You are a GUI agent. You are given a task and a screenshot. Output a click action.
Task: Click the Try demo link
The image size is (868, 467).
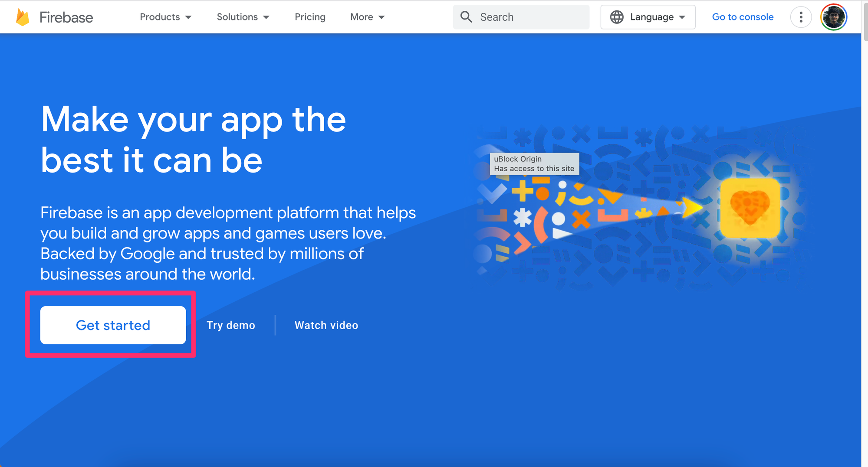(x=231, y=325)
